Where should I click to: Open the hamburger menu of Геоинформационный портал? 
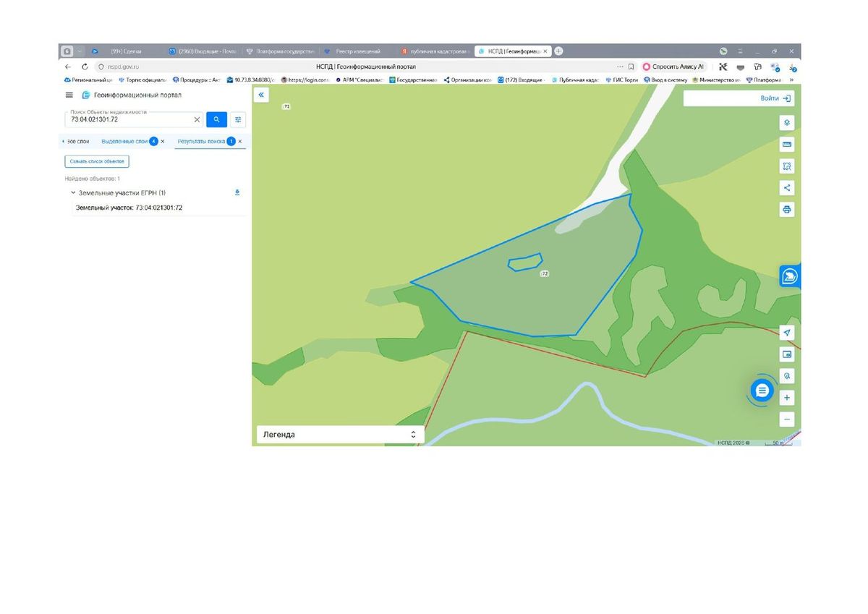tap(69, 95)
